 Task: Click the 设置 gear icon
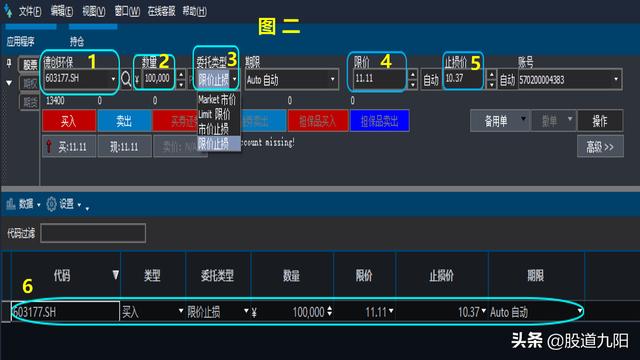coord(51,203)
